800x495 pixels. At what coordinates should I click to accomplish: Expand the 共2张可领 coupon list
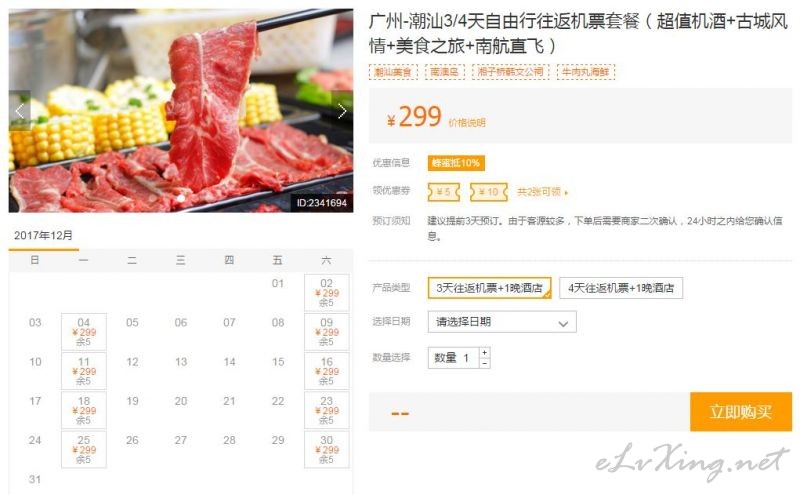coord(542,192)
